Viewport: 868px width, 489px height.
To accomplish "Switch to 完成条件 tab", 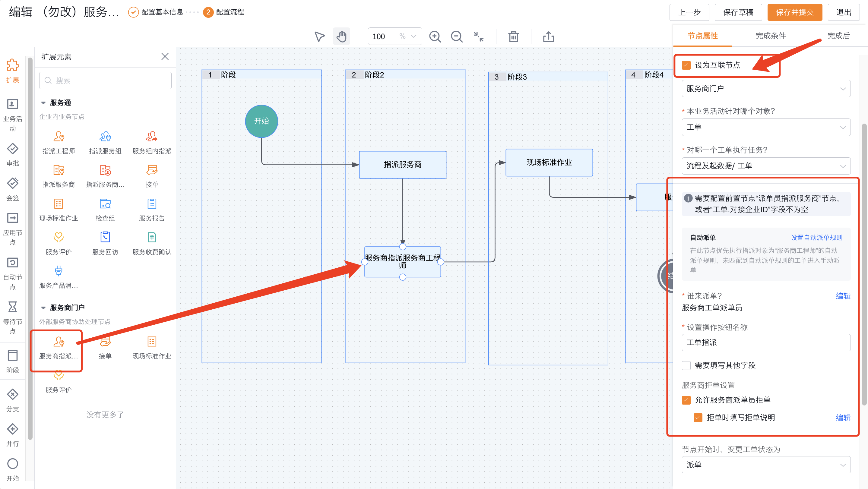I will [770, 36].
